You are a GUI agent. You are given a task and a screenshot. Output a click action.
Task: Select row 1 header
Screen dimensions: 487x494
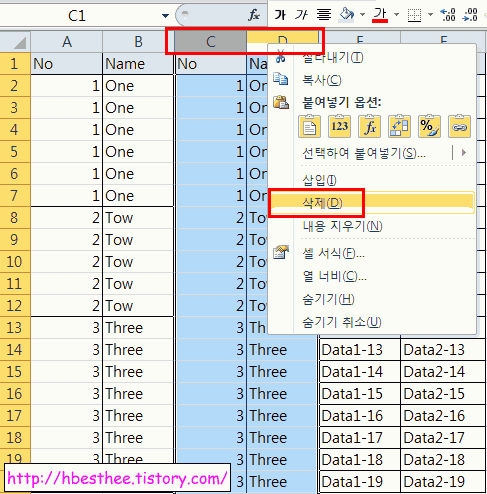pyautogui.click(x=15, y=64)
